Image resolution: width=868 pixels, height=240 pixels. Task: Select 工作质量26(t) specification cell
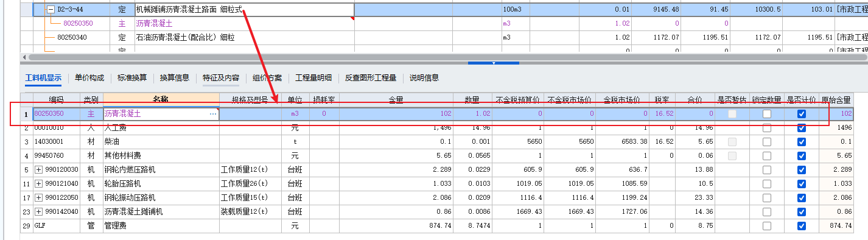250,184
